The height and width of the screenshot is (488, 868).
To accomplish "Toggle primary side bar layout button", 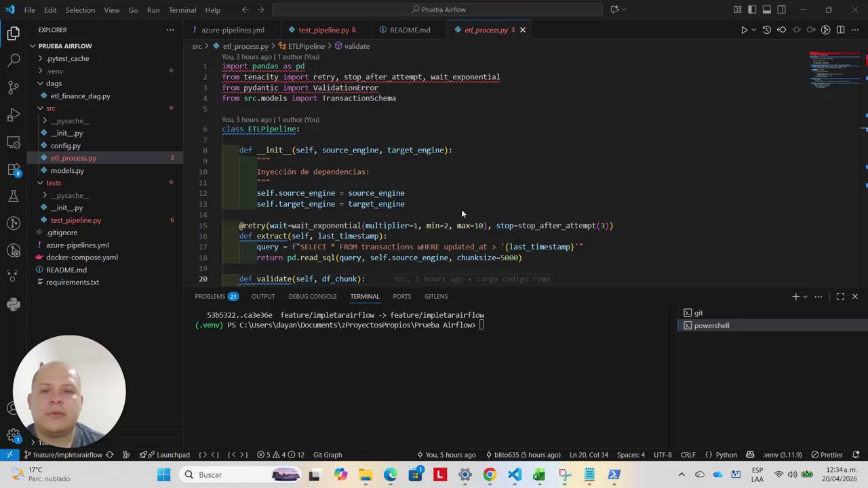I will pos(752,9).
